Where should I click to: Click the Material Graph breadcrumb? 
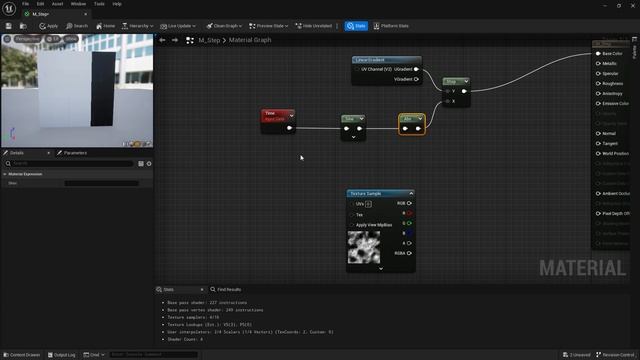(x=250, y=40)
